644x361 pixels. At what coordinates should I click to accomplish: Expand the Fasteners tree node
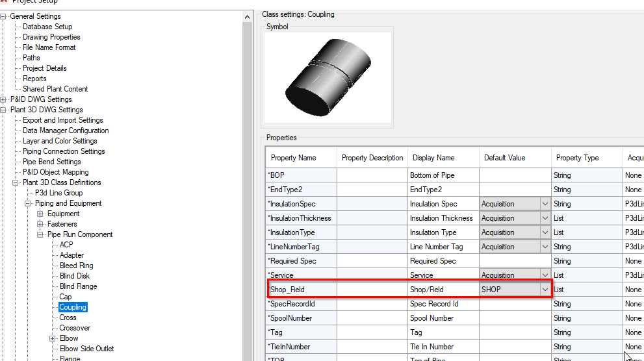(40, 224)
